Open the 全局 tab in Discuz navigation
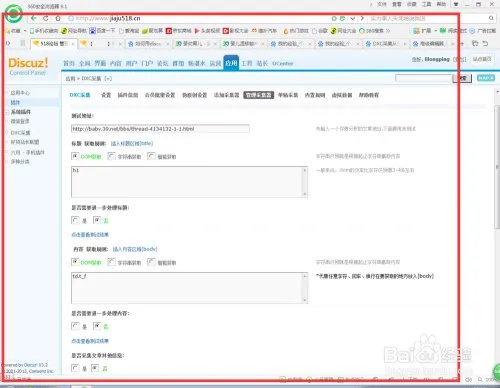This screenshot has height=388, width=500. coord(85,63)
